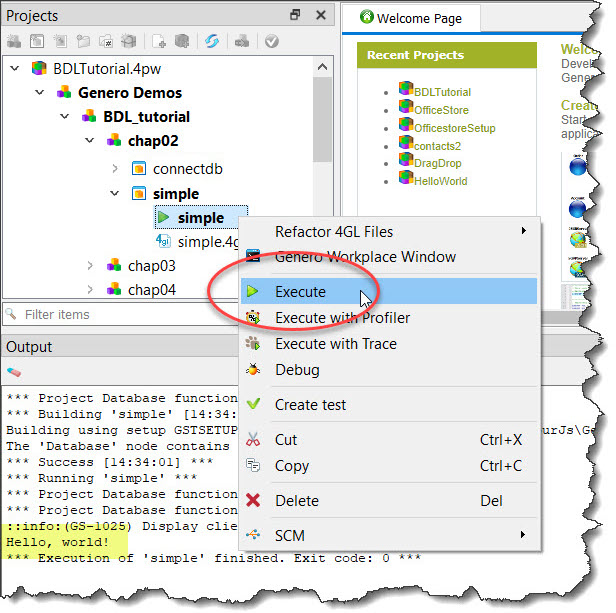
Task: Choose Execute from the context menu
Action: 389,292
